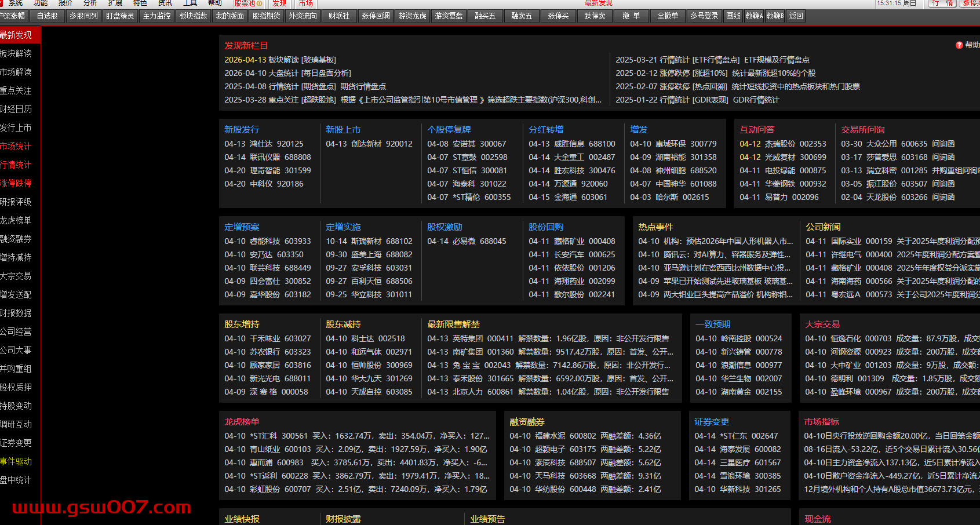Switch to the 市场 tab
This screenshot has height=525, width=980.
(305, 3)
